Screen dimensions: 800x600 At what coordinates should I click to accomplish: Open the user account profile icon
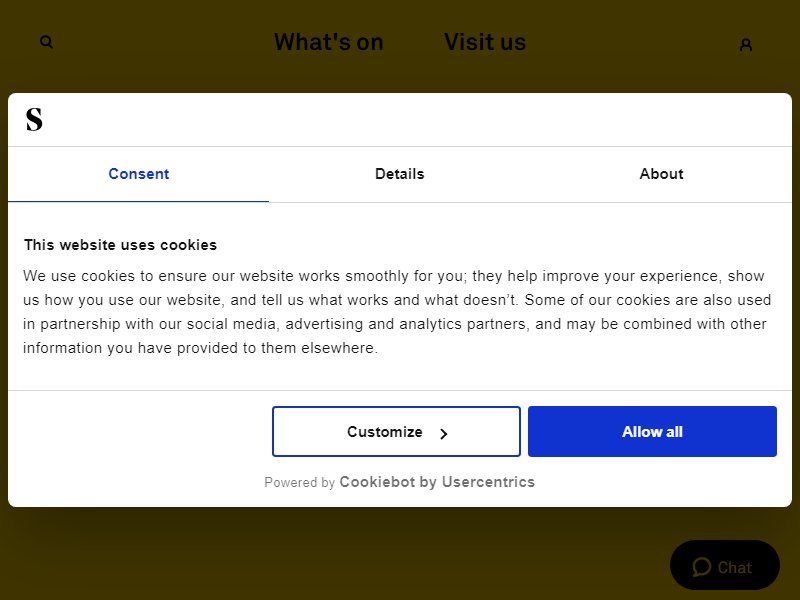click(x=745, y=45)
